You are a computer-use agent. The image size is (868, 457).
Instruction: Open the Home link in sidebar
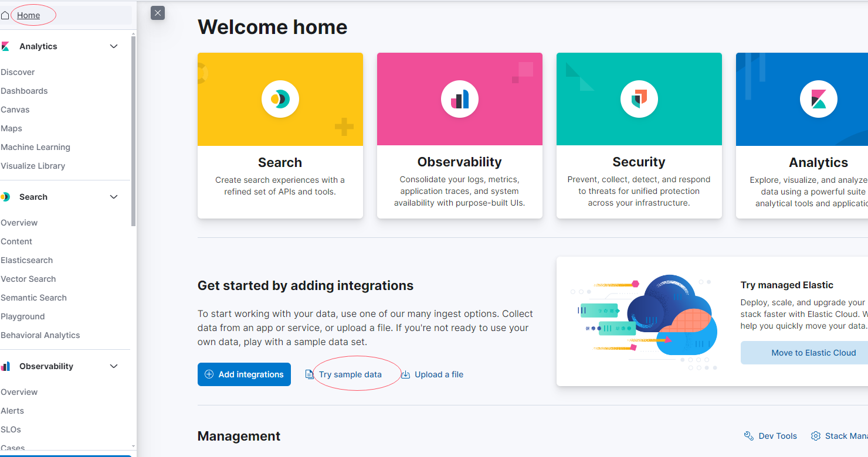(28, 15)
